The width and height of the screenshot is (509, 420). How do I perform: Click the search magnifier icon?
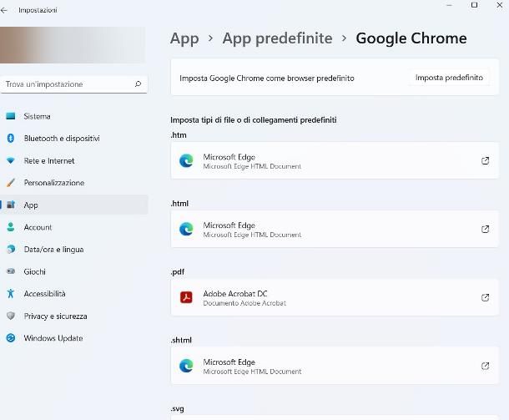click(138, 84)
